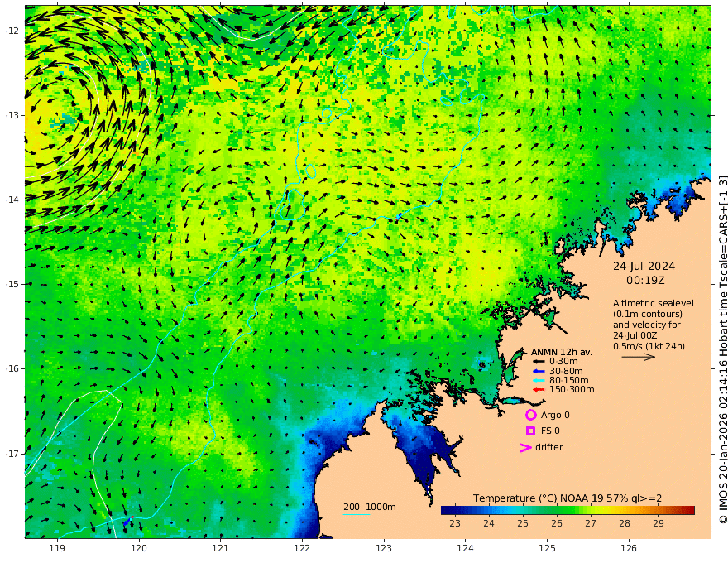Click the FS 0 label
This screenshot has width=728, height=563.
(x=550, y=431)
